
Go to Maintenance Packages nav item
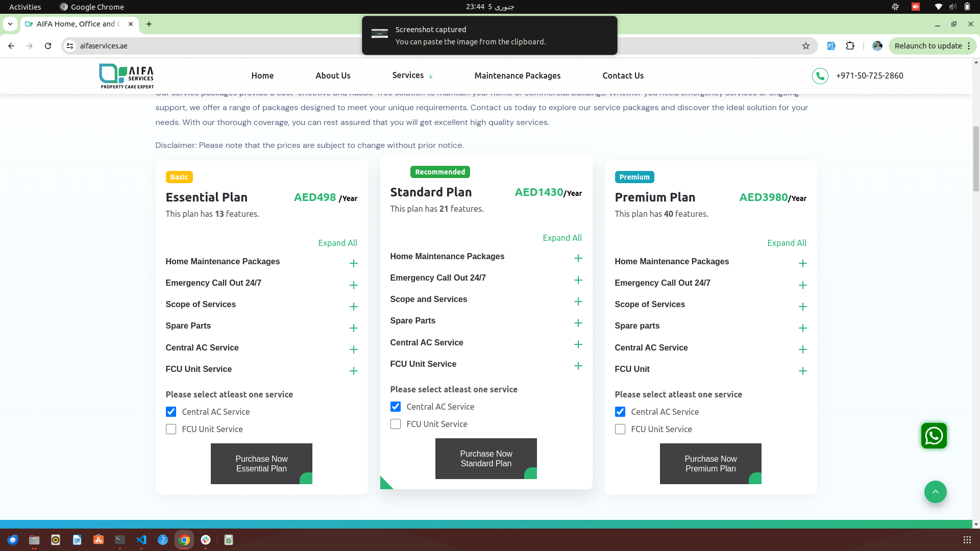tap(517, 76)
